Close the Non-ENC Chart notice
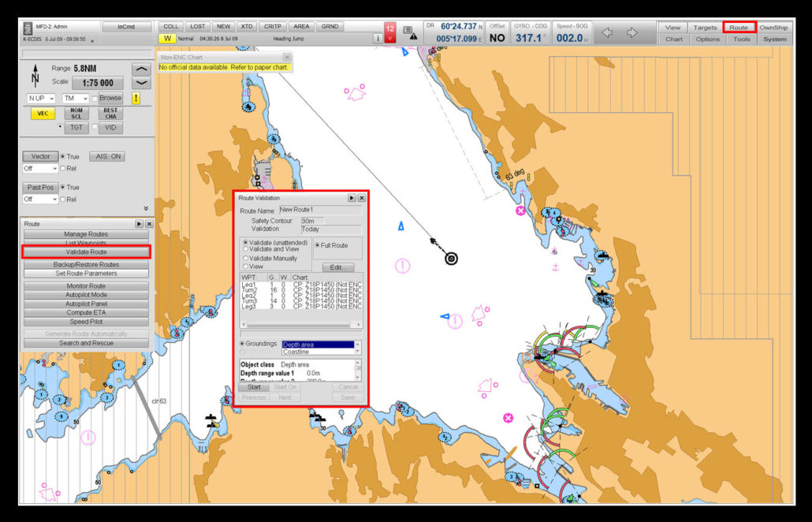The width and height of the screenshot is (812, 522). pos(286,57)
